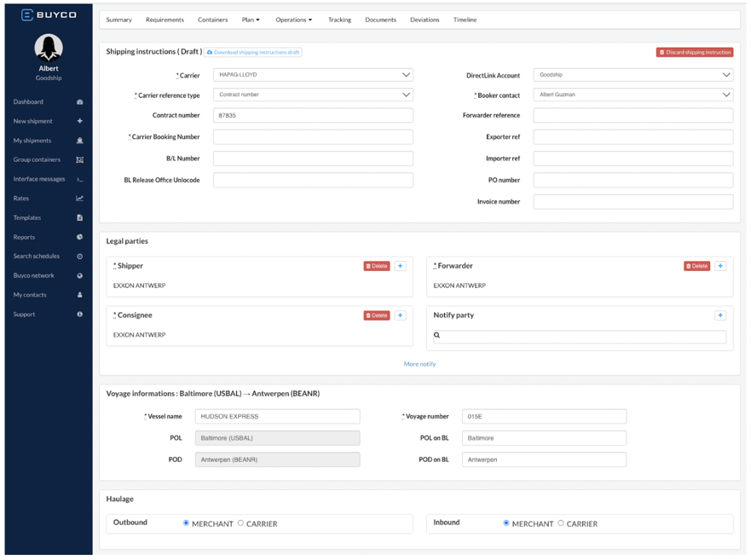Screen dimensions: 751x560
Task: Open the Booker contact dropdown
Action: coord(633,95)
